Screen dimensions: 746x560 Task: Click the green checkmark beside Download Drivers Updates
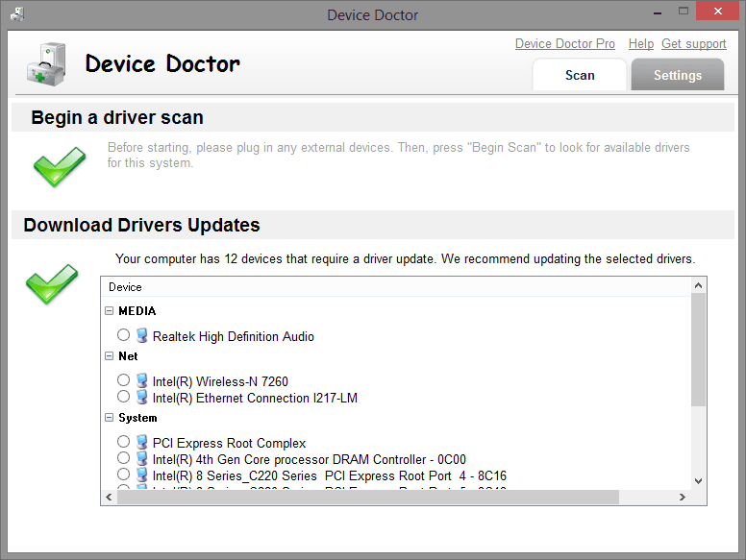(x=52, y=283)
